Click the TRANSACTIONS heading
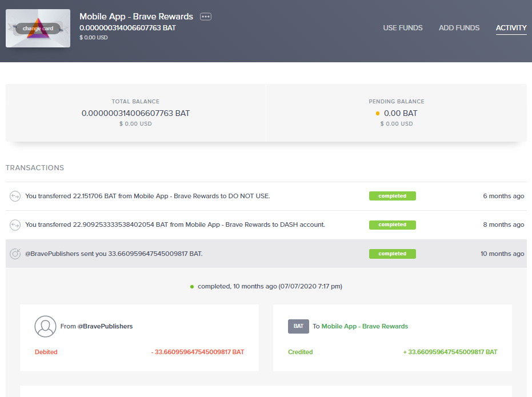The width and height of the screenshot is (532, 397). click(35, 168)
